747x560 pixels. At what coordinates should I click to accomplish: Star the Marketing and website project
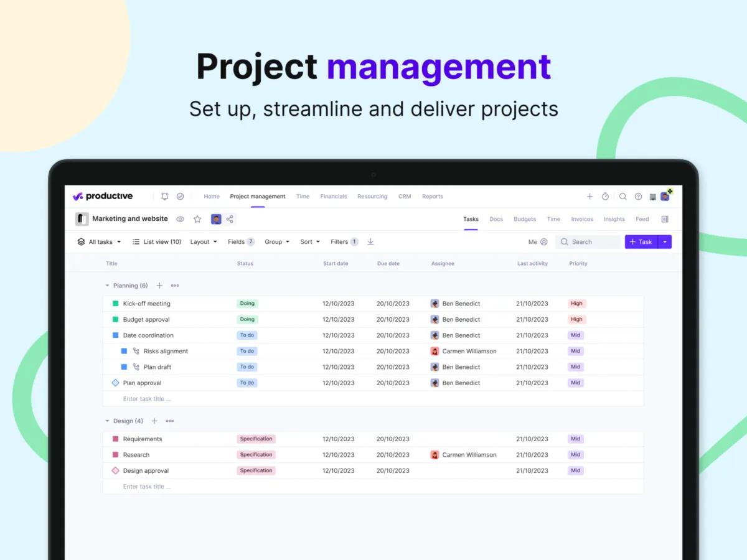click(197, 219)
